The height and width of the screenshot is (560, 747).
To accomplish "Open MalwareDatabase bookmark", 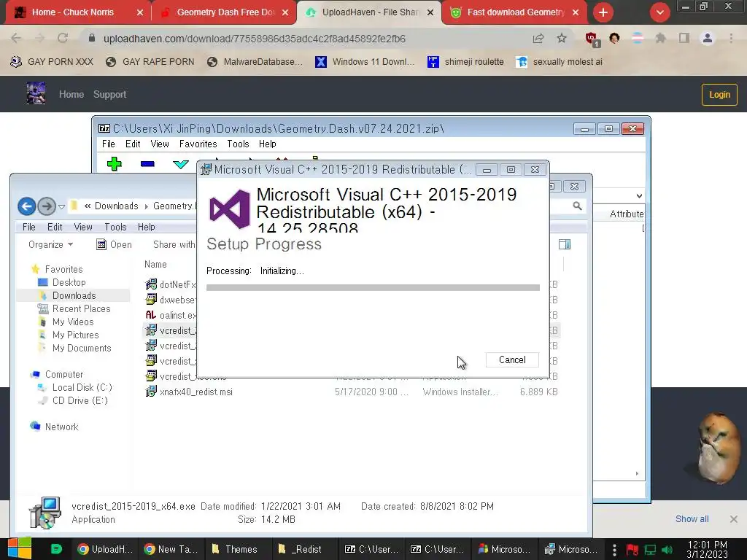I will tap(255, 61).
